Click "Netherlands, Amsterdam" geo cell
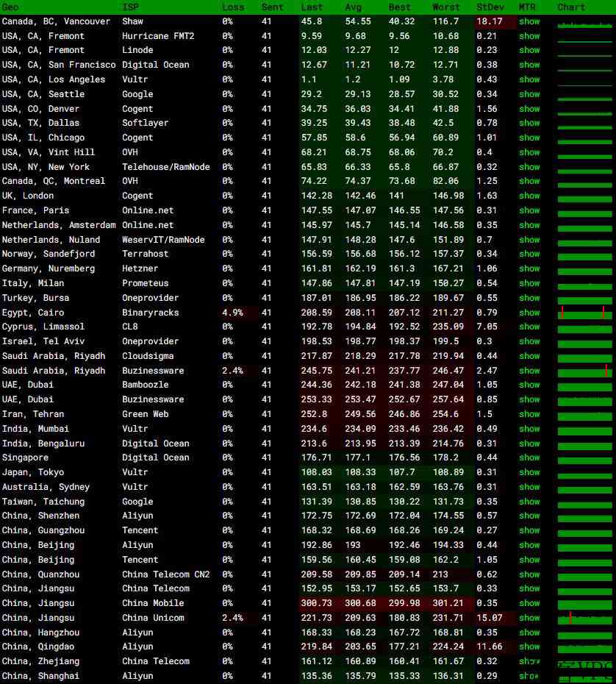Image resolution: width=616 pixels, height=684 pixels. (x=59, y=225)
